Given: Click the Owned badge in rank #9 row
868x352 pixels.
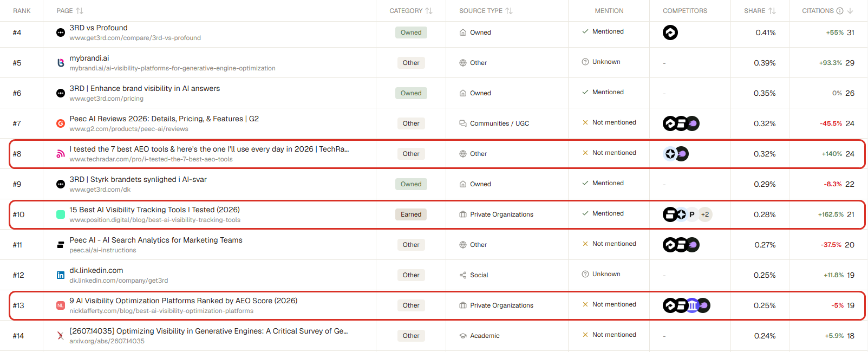Looking at the screenshot, I should click(x=411, y=184).
